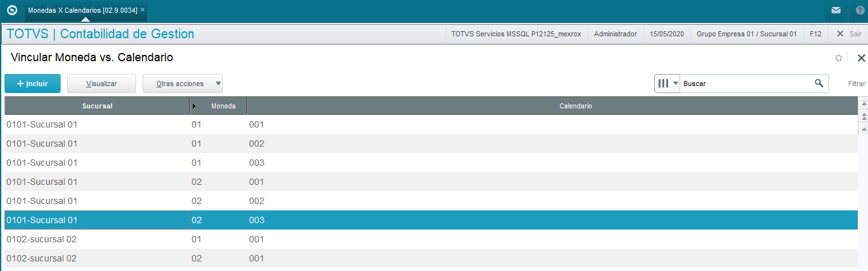Viewport: 868px width, 271px height.
Task: Select row 0102-sucursal 02 Moneda 01
Action: click(x=431, y=239)
